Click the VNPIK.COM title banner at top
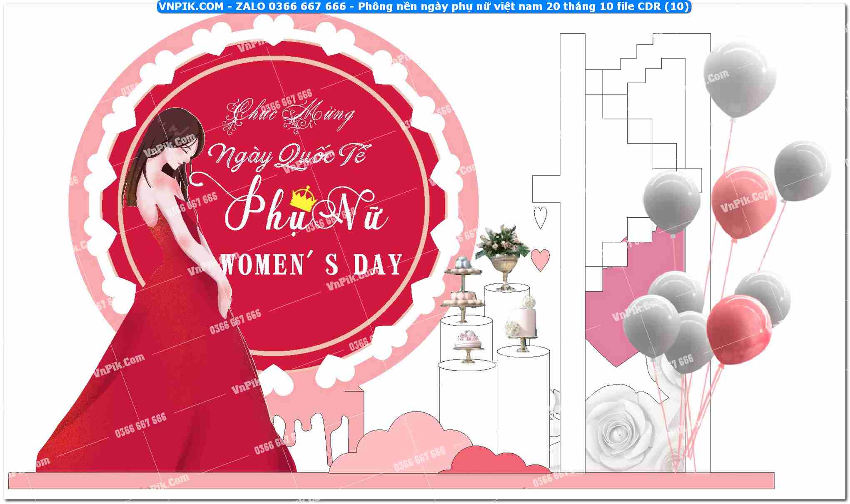 click(x=424, y=6)
